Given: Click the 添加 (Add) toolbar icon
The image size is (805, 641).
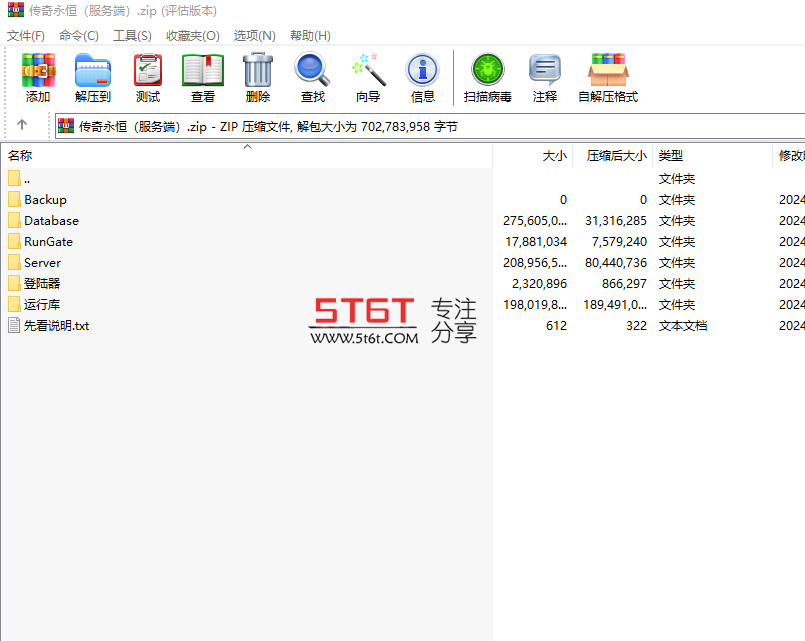Looking at the screenshot, I should pos(38,77).
